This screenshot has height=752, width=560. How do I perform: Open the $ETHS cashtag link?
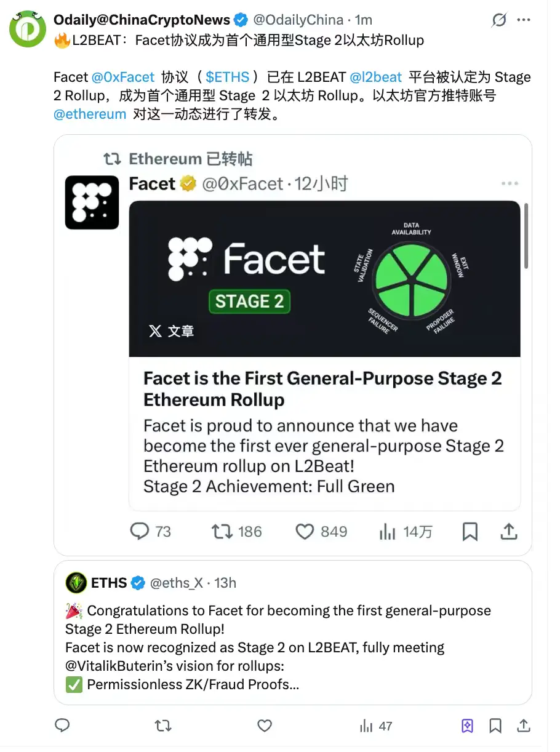(228, 77)
